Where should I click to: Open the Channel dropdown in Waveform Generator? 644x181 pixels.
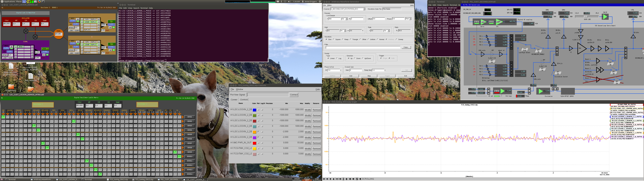[x=364, y=9]
